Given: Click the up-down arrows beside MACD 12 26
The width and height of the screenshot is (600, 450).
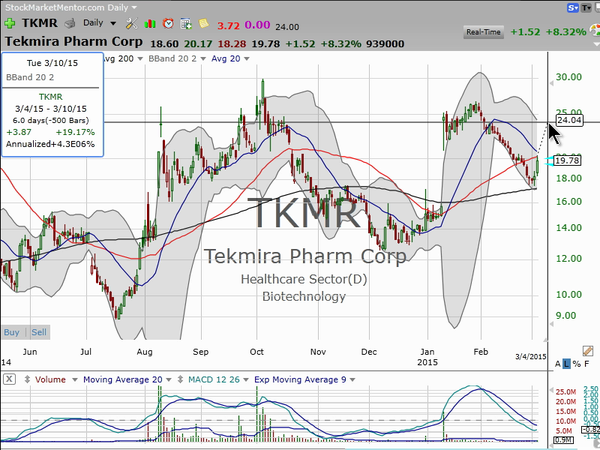Looking at the screenshot, I should [x=181, y=380].
